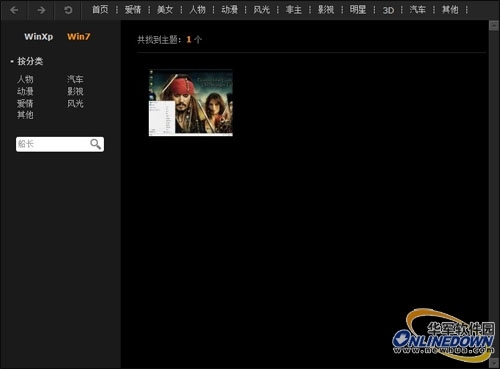Open the 美女 top navigation item
500x369 pixels.
tap(165, 10)
